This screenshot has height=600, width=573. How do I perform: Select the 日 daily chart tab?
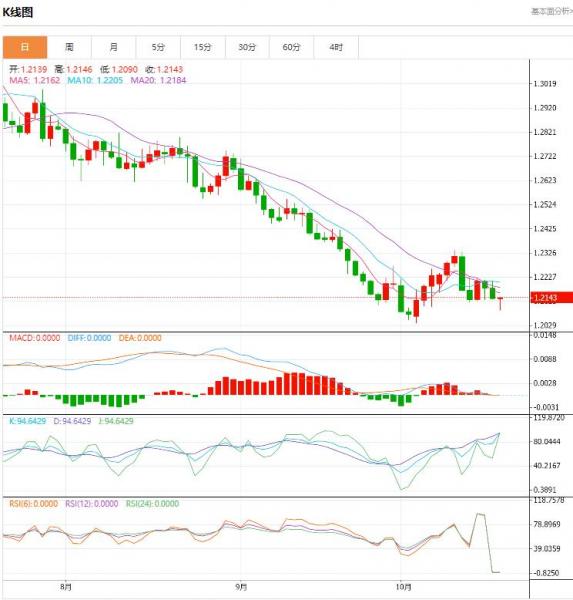coord(25,47)
